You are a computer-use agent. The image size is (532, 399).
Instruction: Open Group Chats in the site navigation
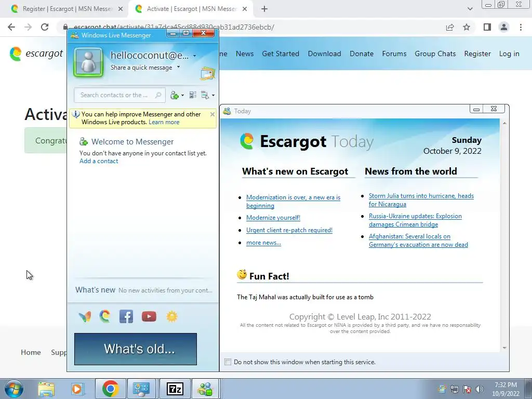tap(435, 54)
